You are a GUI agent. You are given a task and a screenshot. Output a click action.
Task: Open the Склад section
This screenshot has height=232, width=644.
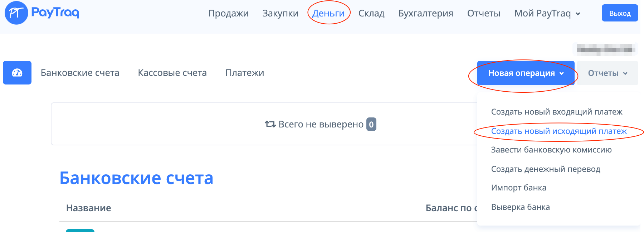pos(371,14)
